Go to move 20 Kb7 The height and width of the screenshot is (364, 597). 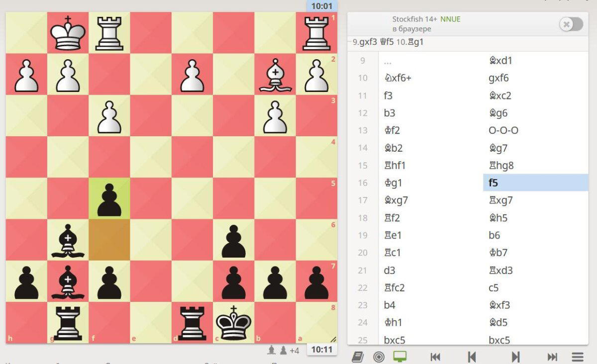click(535, 253)
